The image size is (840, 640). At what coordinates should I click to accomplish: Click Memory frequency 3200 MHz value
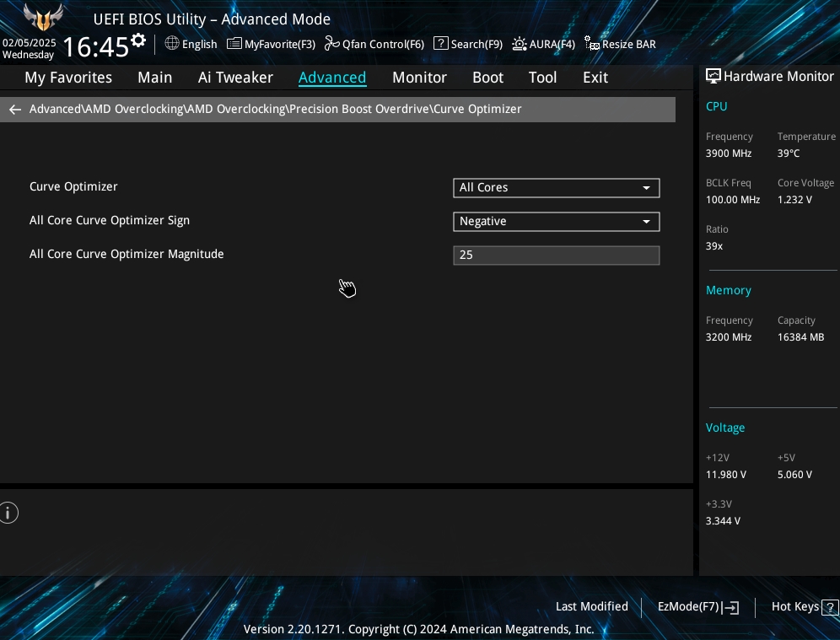pos(729,337)
